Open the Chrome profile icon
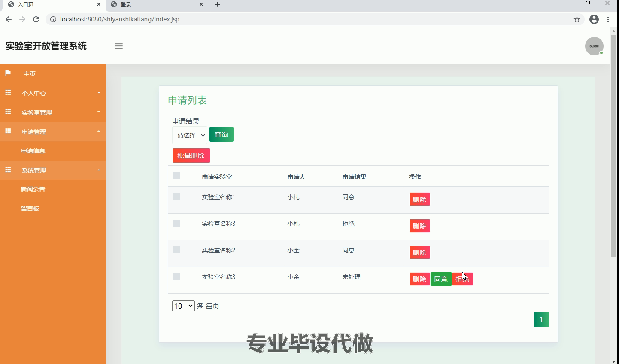 tap(594, 19)
